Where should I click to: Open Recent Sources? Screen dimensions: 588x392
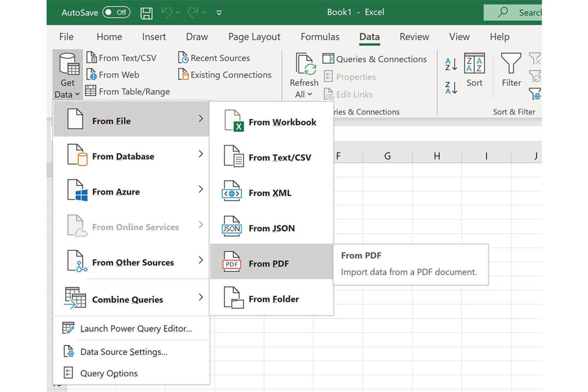214,58
